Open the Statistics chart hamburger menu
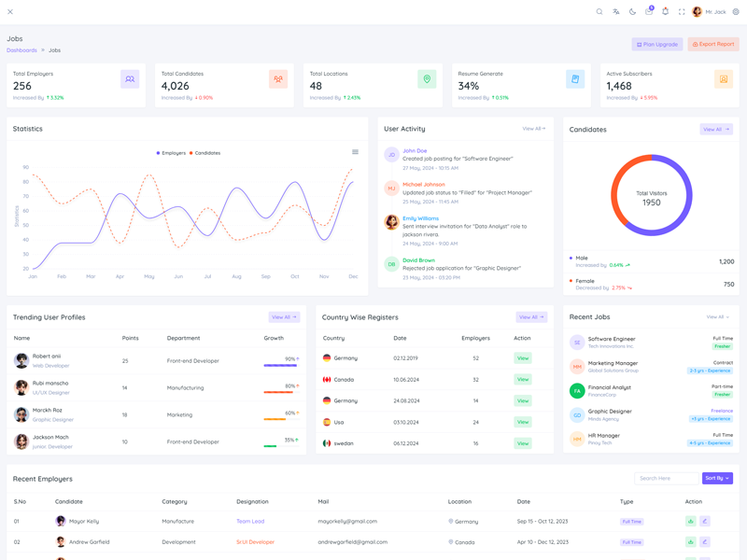Image resolution: width=747 pixels, height=560 pixels. pyautogui.click(x=355, y=152)
